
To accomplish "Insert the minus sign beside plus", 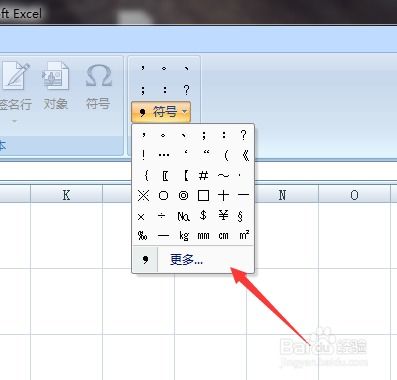I will pyautogui.click(x=243, y=195).
